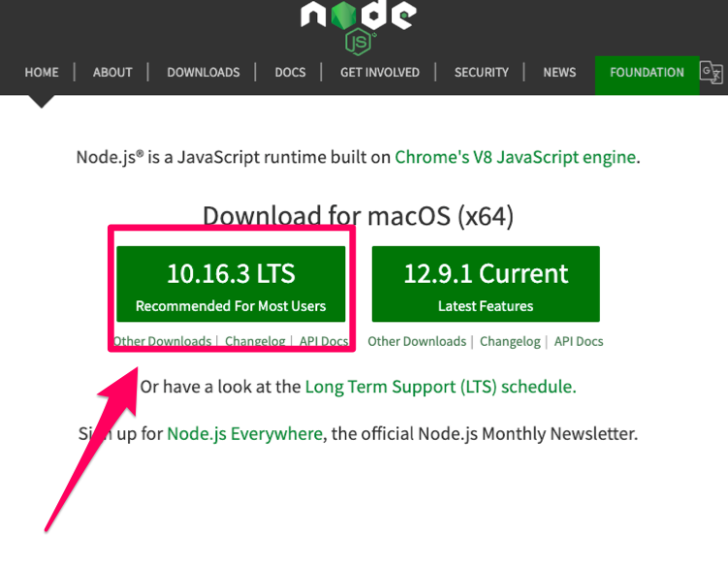
Task: Click the Node.js logo
Action: 359,27
